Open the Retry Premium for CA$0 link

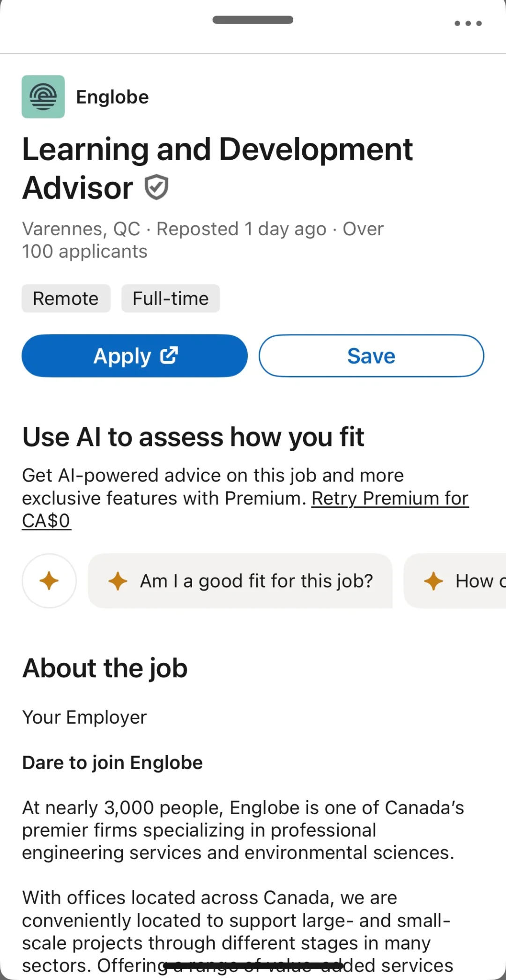(390, 498)
